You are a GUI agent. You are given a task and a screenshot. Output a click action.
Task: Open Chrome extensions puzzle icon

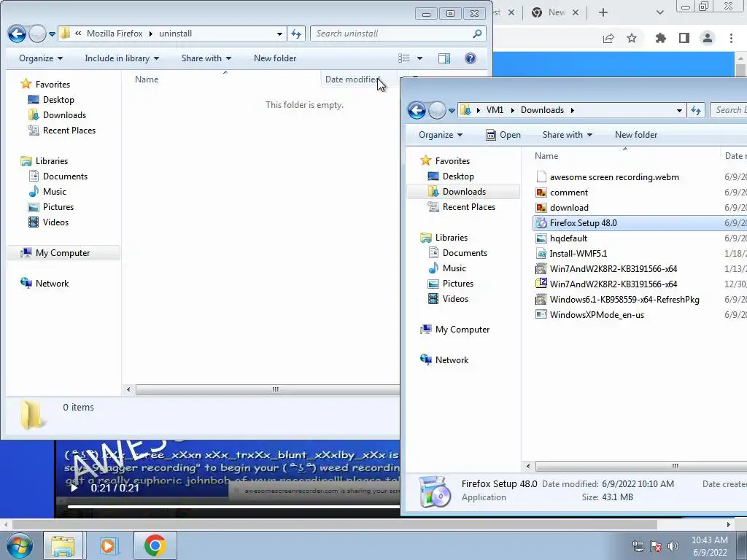click(x=660, y=38)
